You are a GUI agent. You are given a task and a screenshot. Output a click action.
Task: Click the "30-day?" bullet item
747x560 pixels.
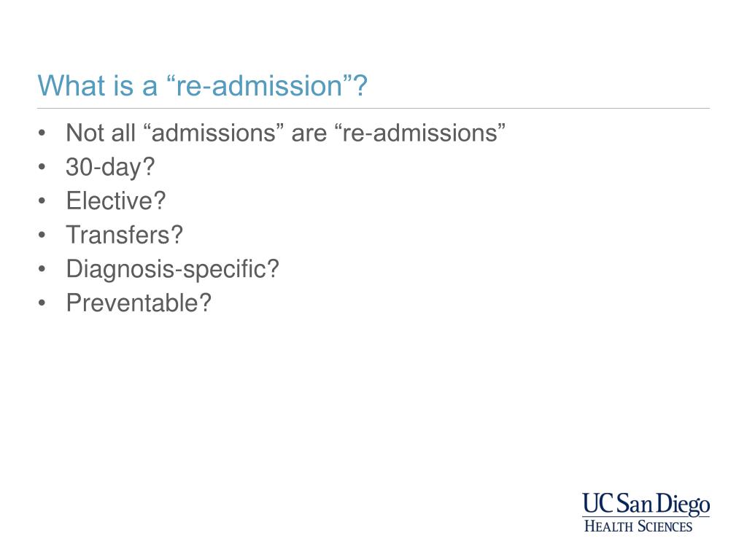click(111, 168)
